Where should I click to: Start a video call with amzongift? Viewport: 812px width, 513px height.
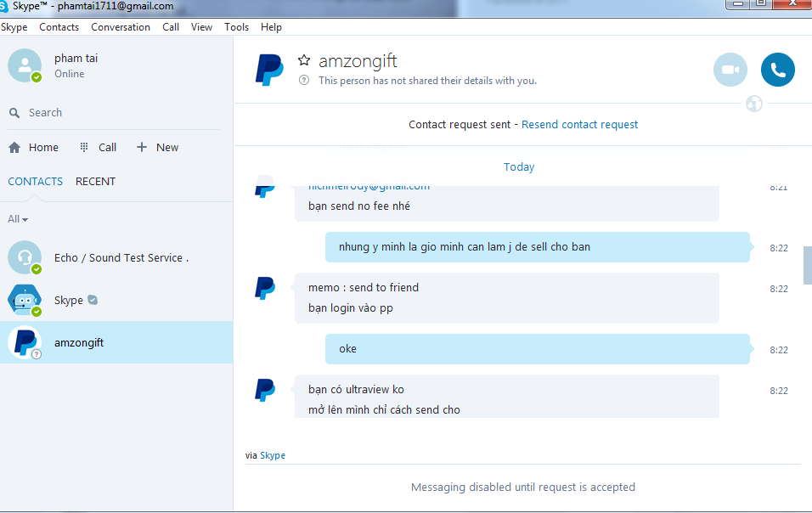point(730,70)
